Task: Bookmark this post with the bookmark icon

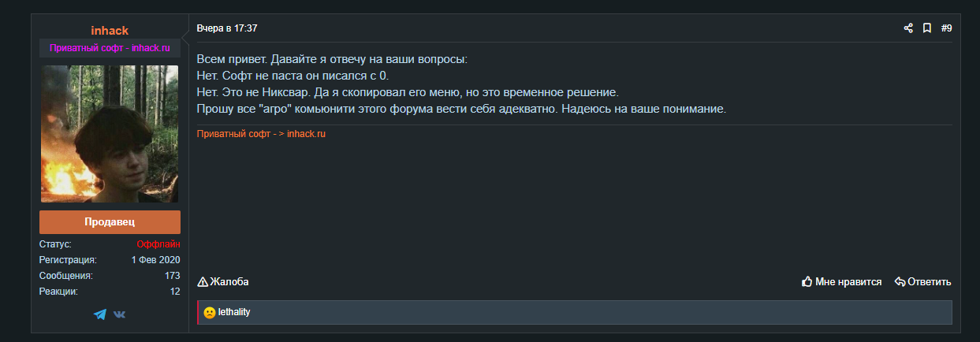Action: pos(927,28)
